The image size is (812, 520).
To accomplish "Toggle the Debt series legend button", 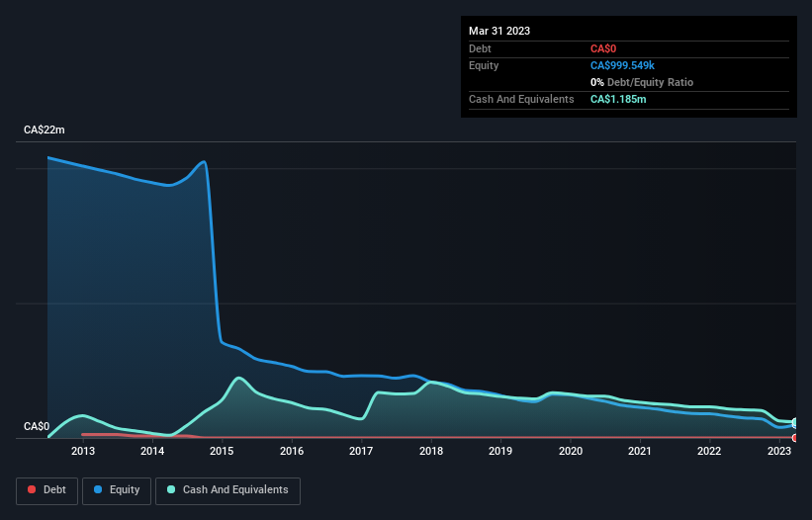I will pos(46,490).
